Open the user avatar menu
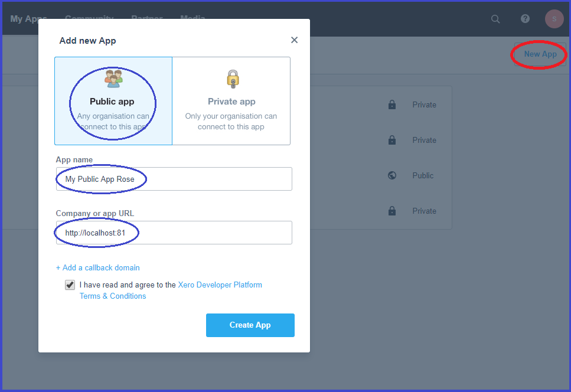Image resolution: width=571 pixels, height=392 pixels. [554, 19]
